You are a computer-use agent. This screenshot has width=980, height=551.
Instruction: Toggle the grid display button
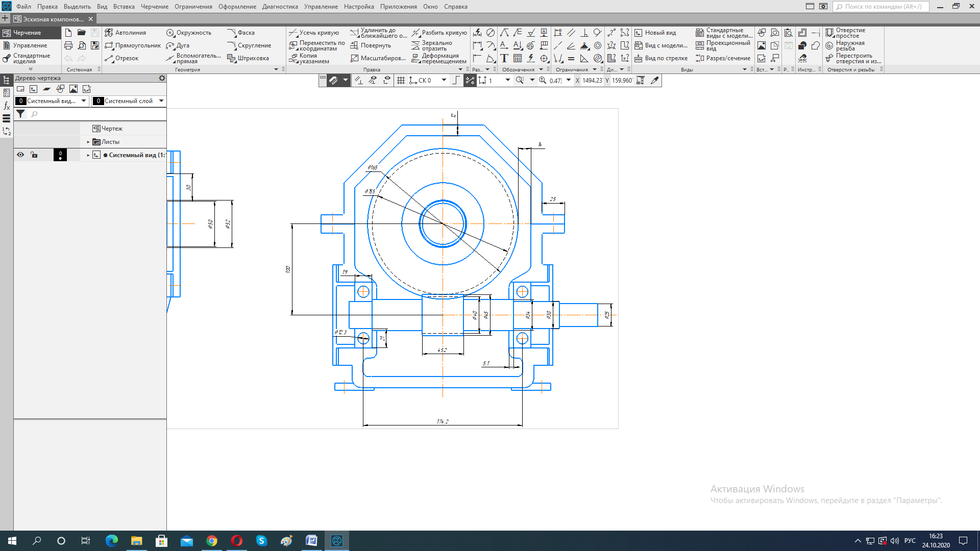[x=401, y=81]
